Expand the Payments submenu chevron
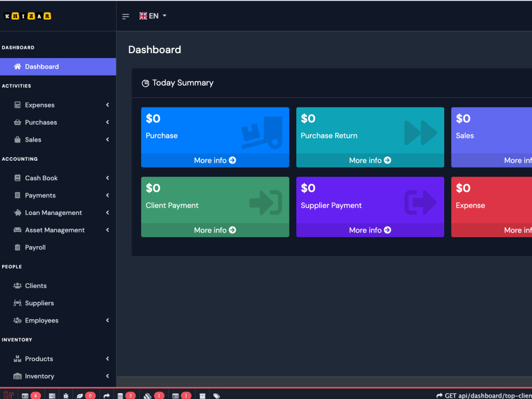 107,195
